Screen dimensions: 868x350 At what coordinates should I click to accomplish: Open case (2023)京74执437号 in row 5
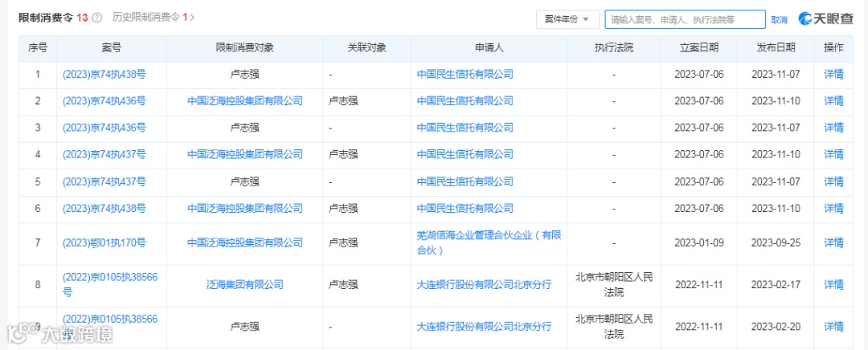click(x=104, y=181)
